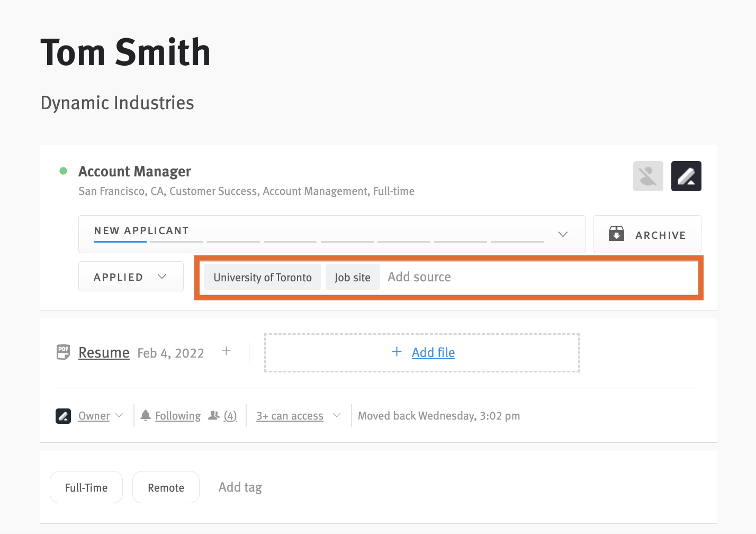This screenshot has height=534, width=756.
Task: Click the Add source input field
Action: pos(540,277)
